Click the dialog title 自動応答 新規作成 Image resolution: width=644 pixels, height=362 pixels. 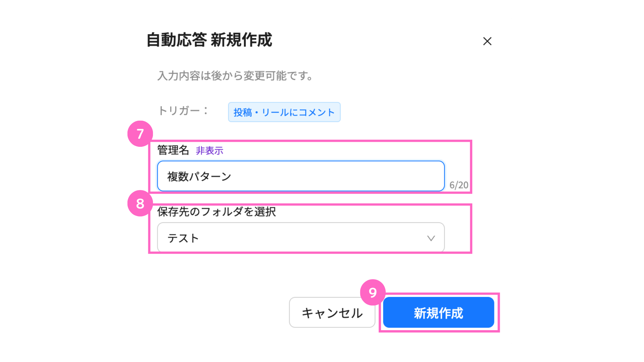click(209, 40)
